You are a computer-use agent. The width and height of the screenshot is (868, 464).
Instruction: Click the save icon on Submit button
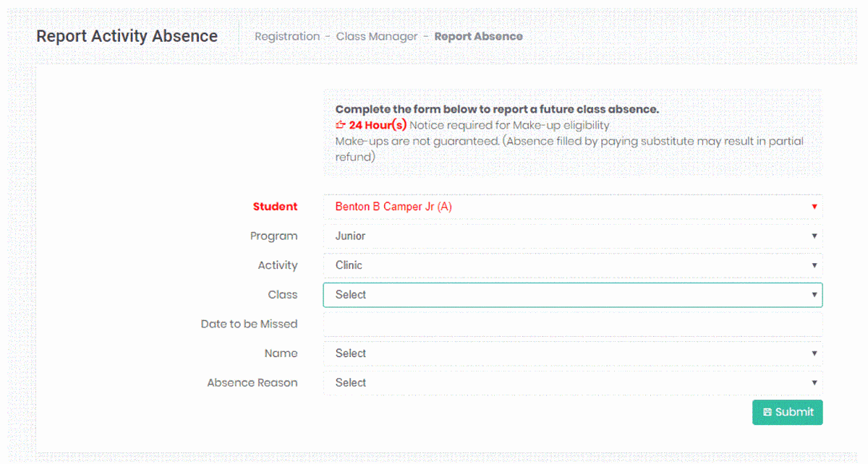[767, 413]
